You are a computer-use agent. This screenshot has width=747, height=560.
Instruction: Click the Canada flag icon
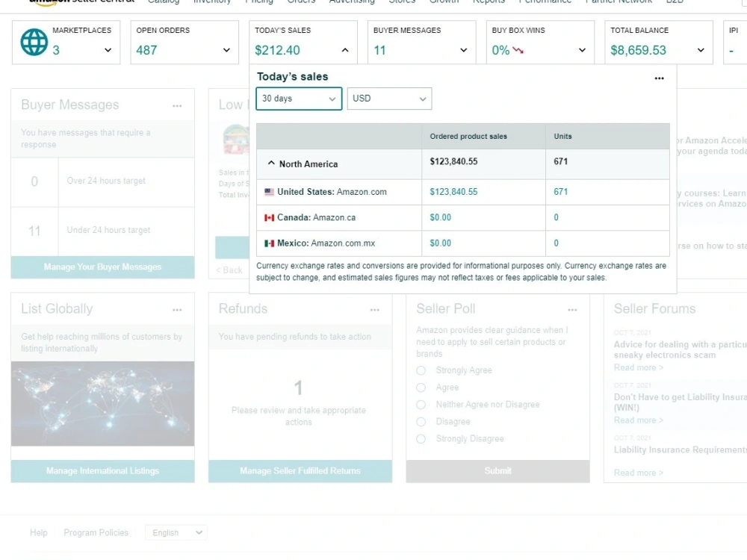click(x=269, y=217)
